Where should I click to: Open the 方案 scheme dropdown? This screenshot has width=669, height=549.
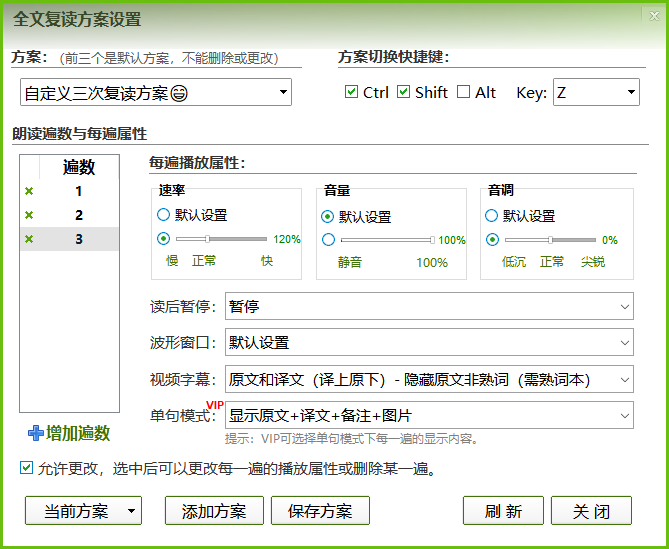pyautogui.click(x=156, y=92)
